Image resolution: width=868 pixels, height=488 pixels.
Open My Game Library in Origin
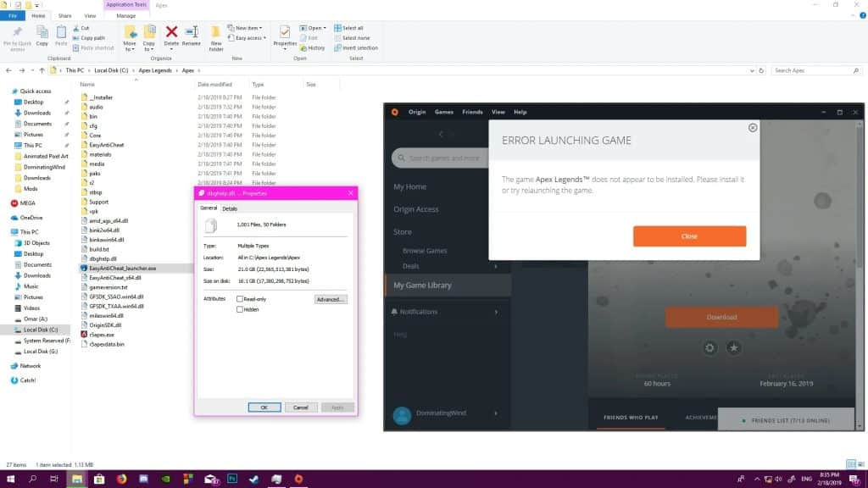pyautogui.click(x=422, y=286)
